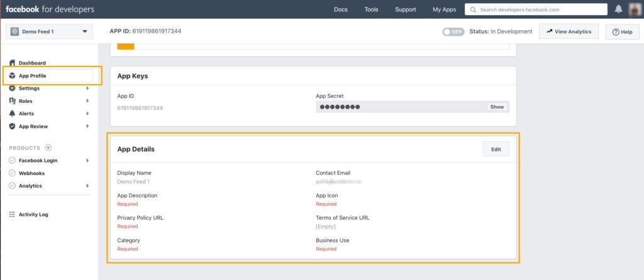This screenshot has height=280, width=644.
Task: Edit the App Details
Action: [496, 149]
